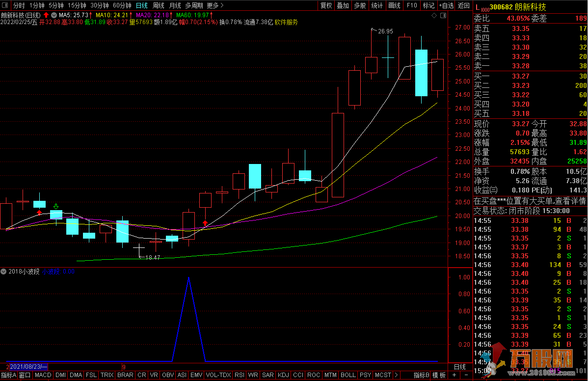Select the BOLL indicator tab
Screen dimensions: 588x381
tap(348, 375)
